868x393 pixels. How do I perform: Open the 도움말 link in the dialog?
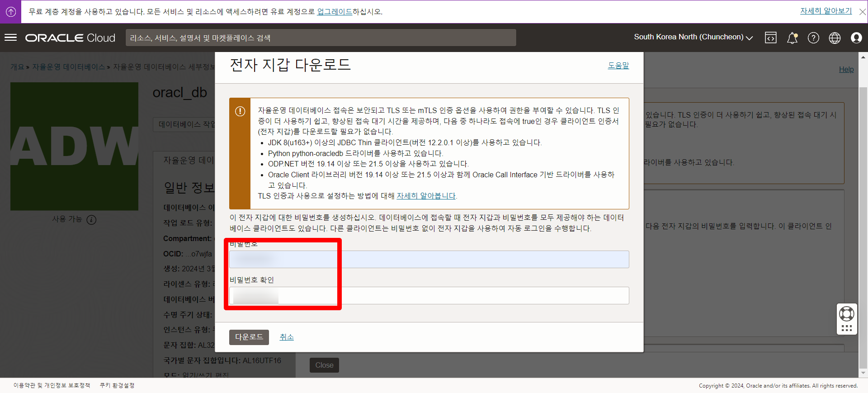click(x=618, y=66)
